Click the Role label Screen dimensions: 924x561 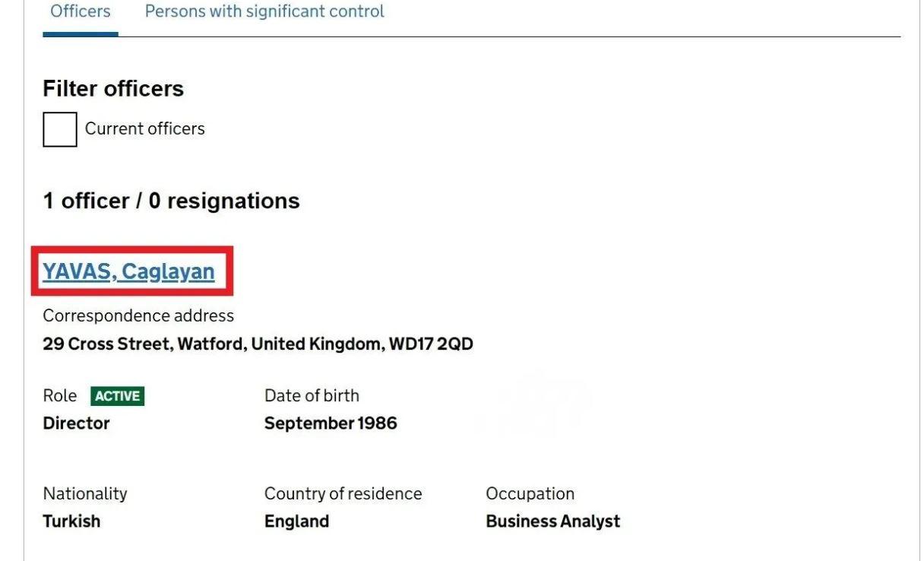(x=59, y=396)
